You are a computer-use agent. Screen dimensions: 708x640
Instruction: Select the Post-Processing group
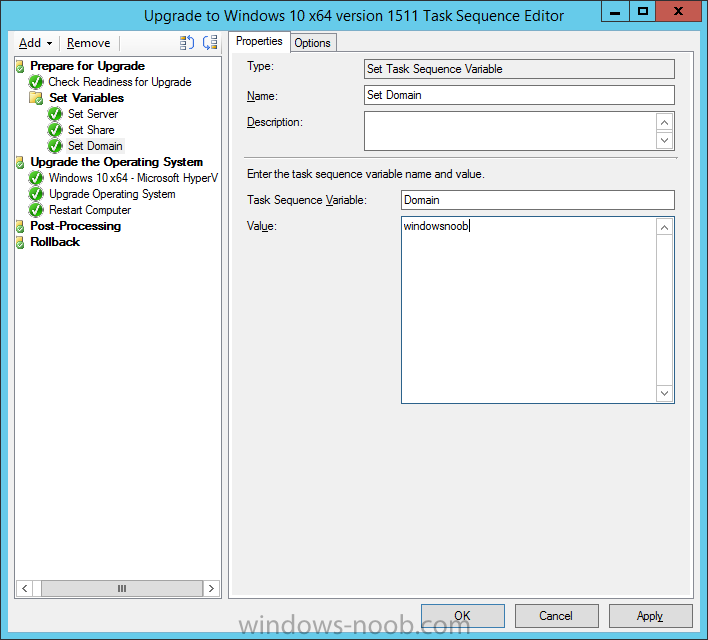pyautogui.click(x=75, y=226)
